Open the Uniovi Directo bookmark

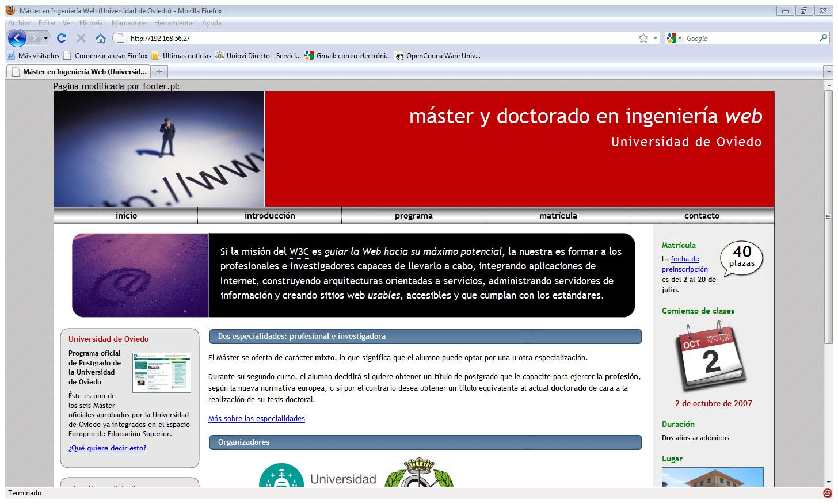(258, 56)
